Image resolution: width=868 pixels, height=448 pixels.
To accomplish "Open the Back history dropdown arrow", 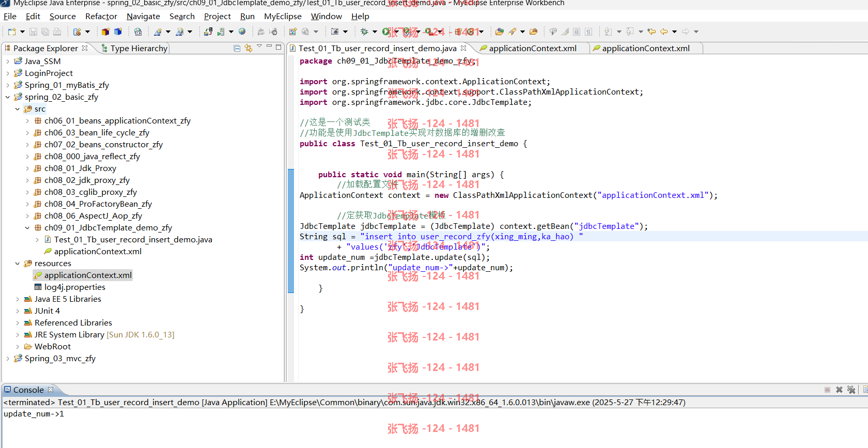I will 674,32.
